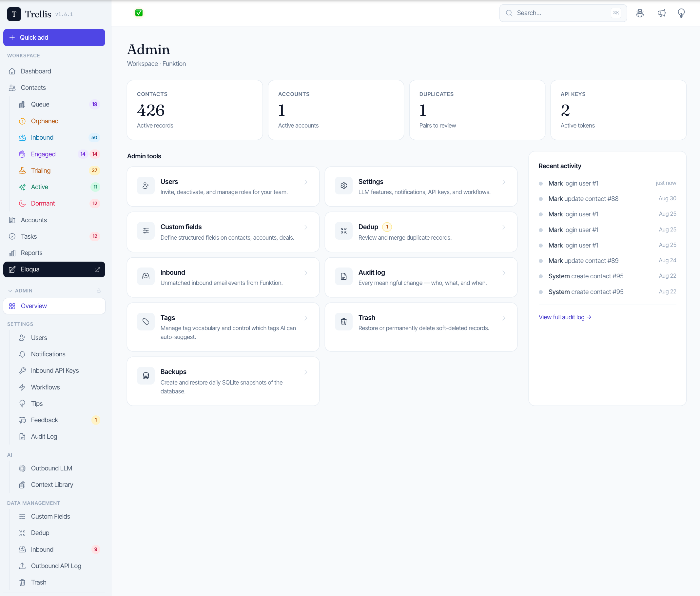Open Custom fields card chevron
The image size is (700, 596).
coord(306,228)
